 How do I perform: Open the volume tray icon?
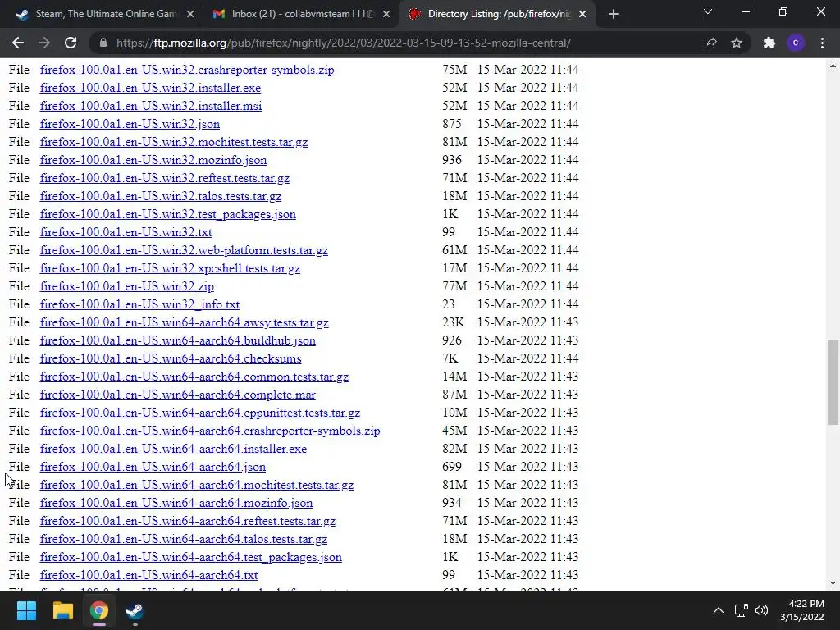point(760,610)
